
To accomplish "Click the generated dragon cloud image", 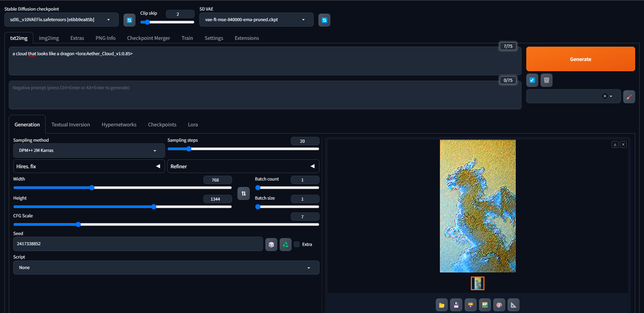I will pyautogui.click(x=478, y=206).
